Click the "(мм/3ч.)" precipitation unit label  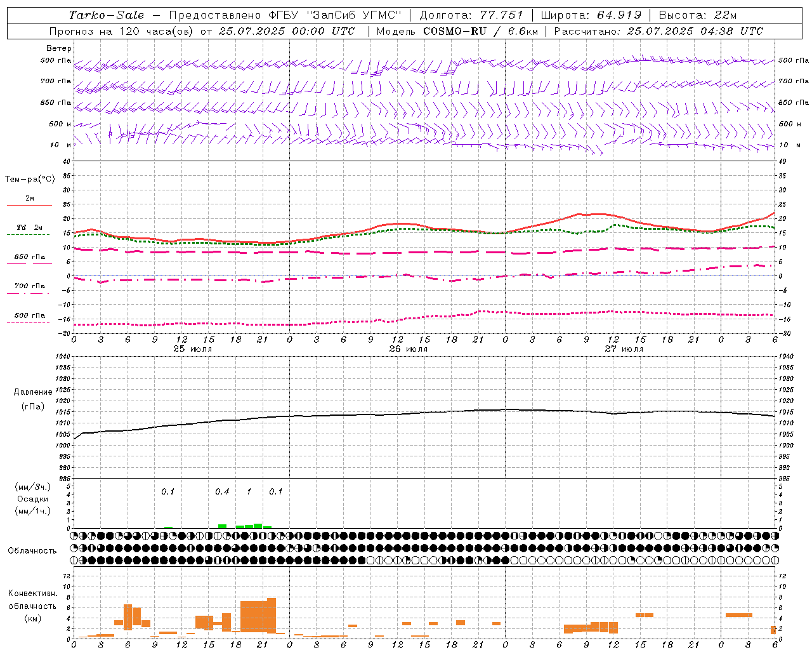(x=32, y=487)
